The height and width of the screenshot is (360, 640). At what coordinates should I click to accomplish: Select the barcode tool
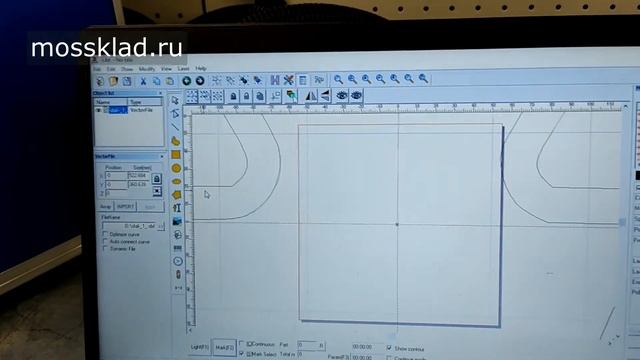(x=178, y=248)
